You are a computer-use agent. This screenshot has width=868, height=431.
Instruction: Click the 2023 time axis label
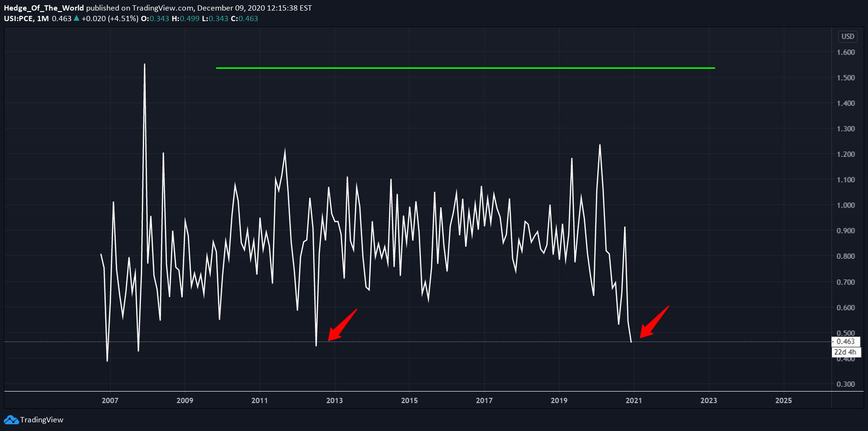[709, 400]
